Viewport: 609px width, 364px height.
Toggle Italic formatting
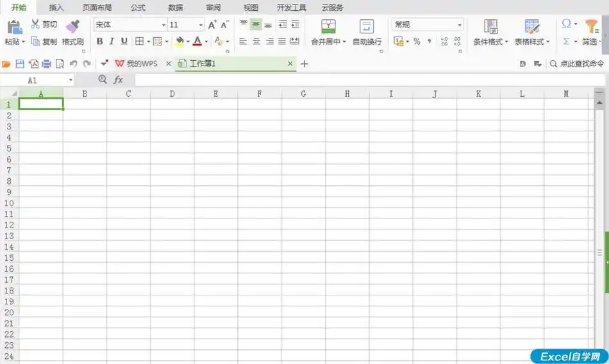coord(112,42)
